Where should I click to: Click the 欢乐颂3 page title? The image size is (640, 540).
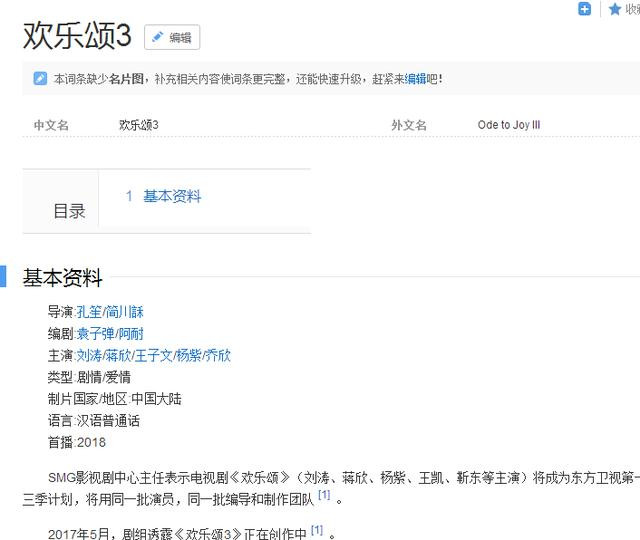click(x=77, y=36)
